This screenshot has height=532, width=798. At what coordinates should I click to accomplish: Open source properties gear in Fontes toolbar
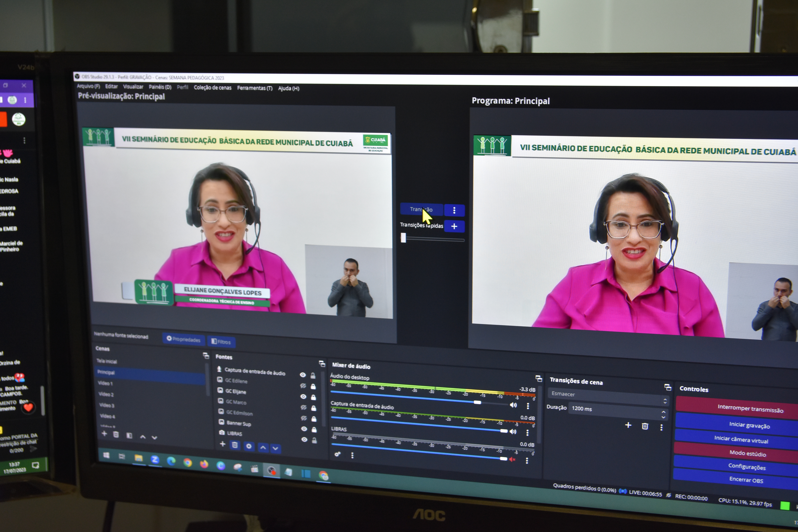pyautogui.click(x=248, y=446)
